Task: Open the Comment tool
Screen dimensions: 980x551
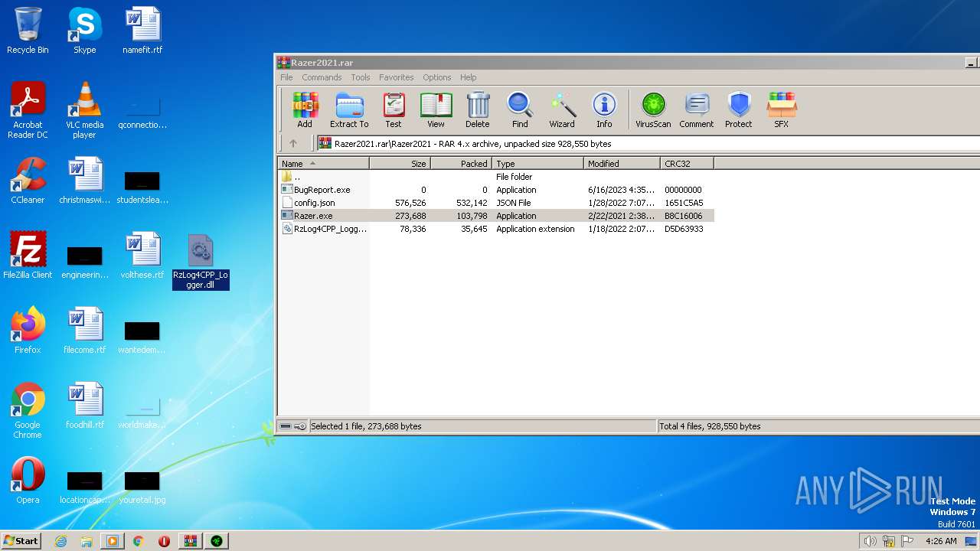Action: 697,110
